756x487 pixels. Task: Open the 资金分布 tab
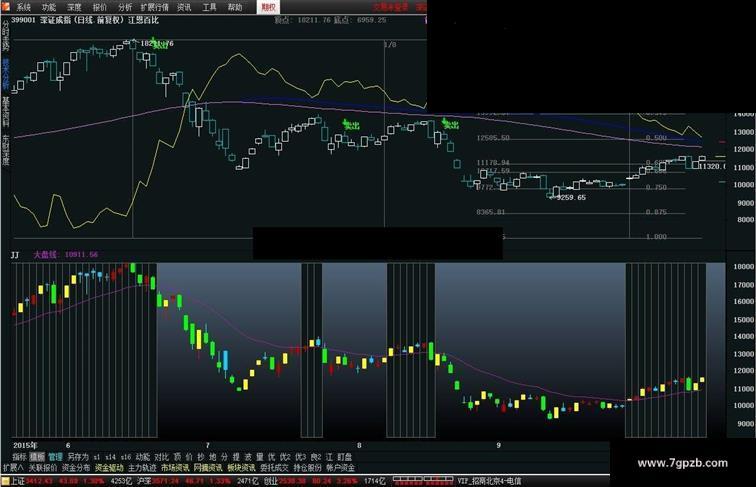(x=76, y=468)
